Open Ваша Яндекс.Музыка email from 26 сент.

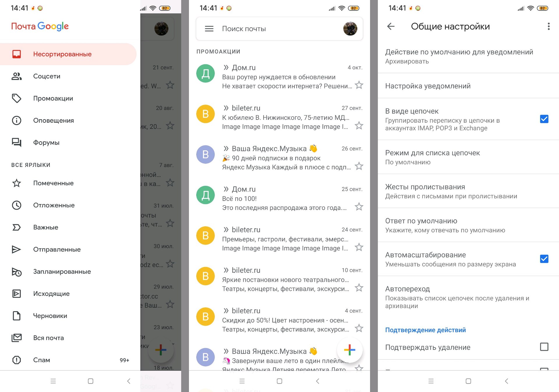(279, 158)
